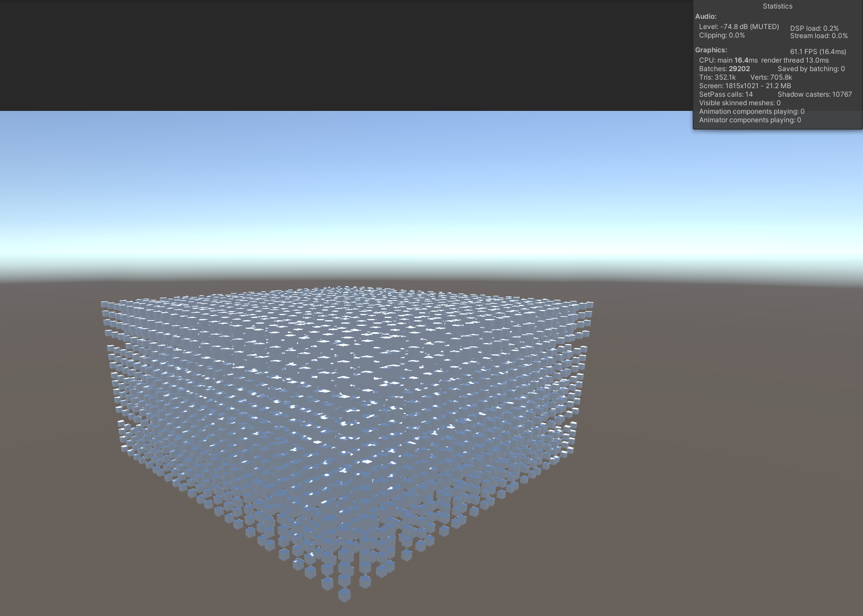Select the DSP load 0.2% value
The image size is (863, 616).
pyautogui.click(x=814, y=28)
